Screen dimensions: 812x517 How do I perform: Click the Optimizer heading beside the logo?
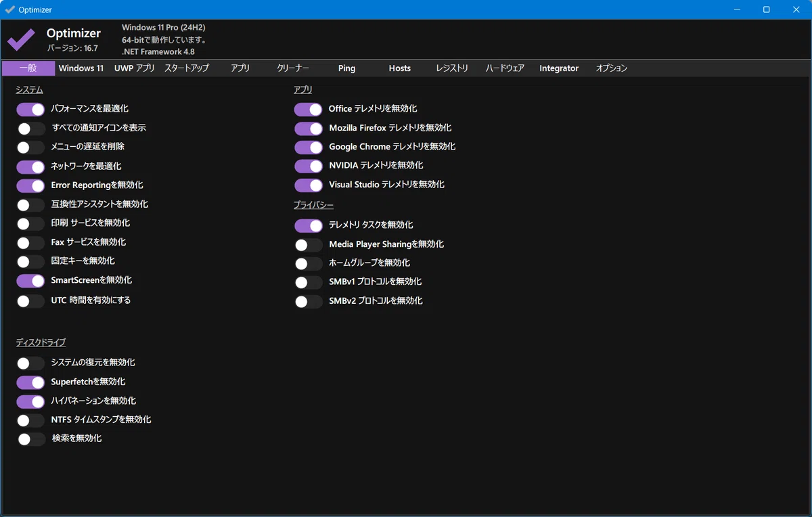[74, 33]
